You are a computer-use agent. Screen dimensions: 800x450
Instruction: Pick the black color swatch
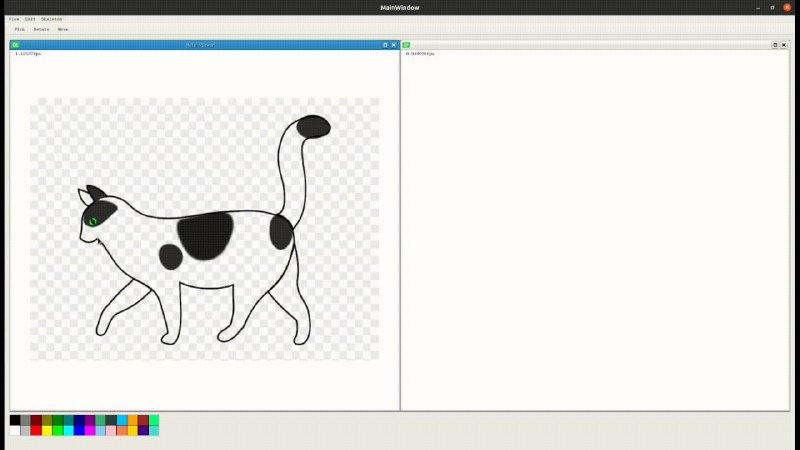tap(15, 420)
